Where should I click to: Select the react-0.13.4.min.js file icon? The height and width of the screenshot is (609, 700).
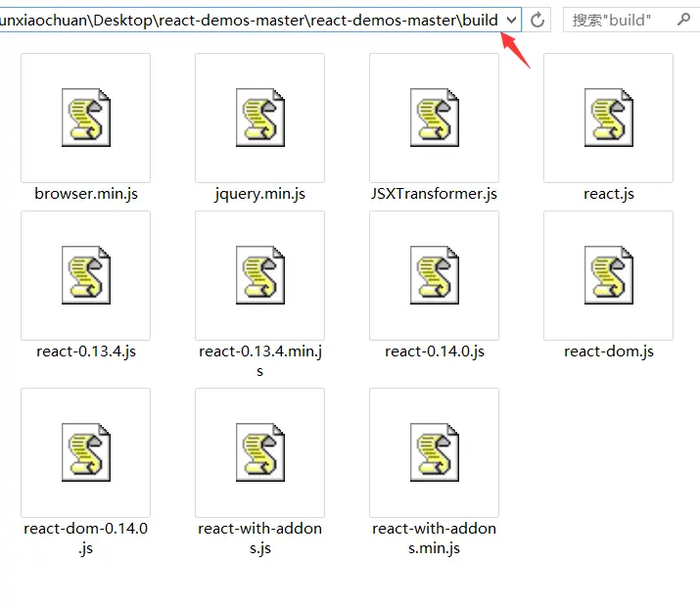pos(259,275)
